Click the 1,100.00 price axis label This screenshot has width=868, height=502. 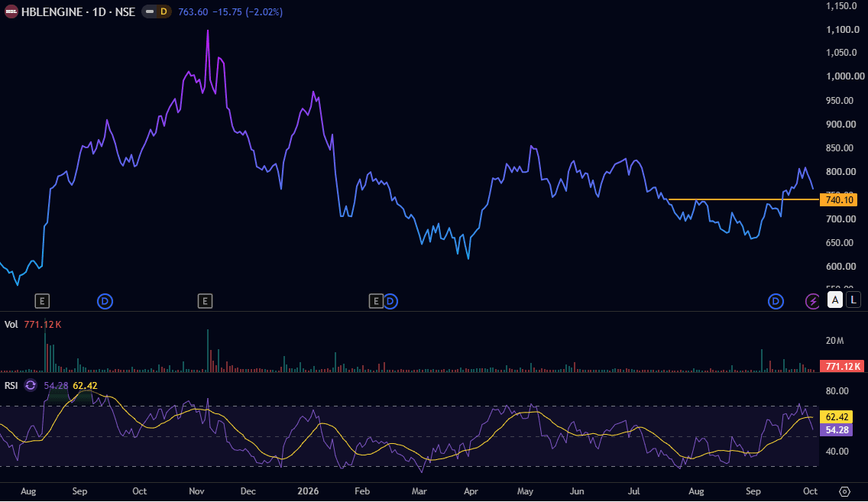(x=843, y=29)
